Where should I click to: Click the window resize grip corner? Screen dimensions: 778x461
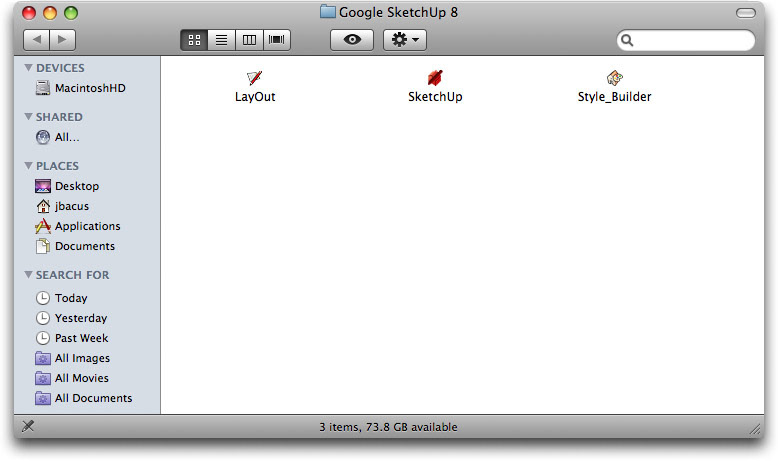755,429
